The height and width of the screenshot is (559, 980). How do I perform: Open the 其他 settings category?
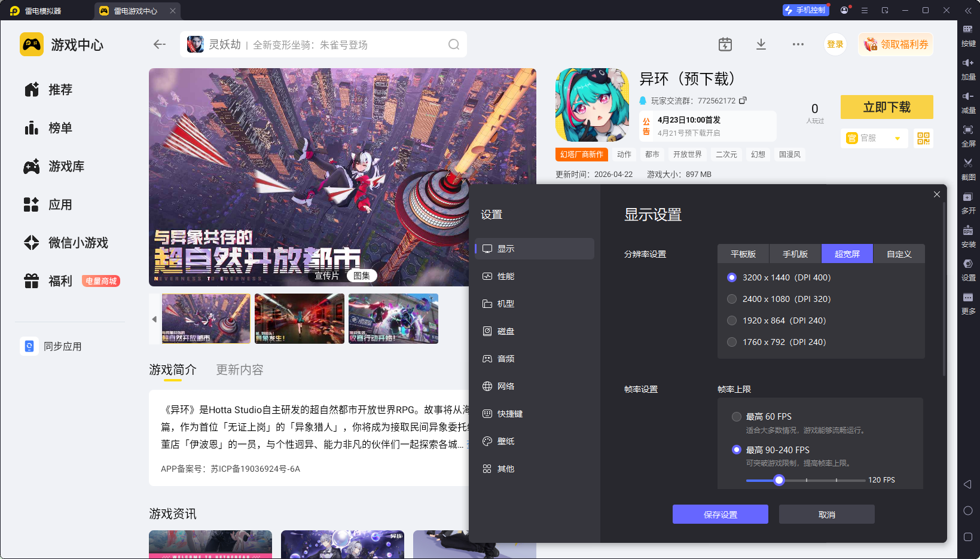click(x=535, y=469)
